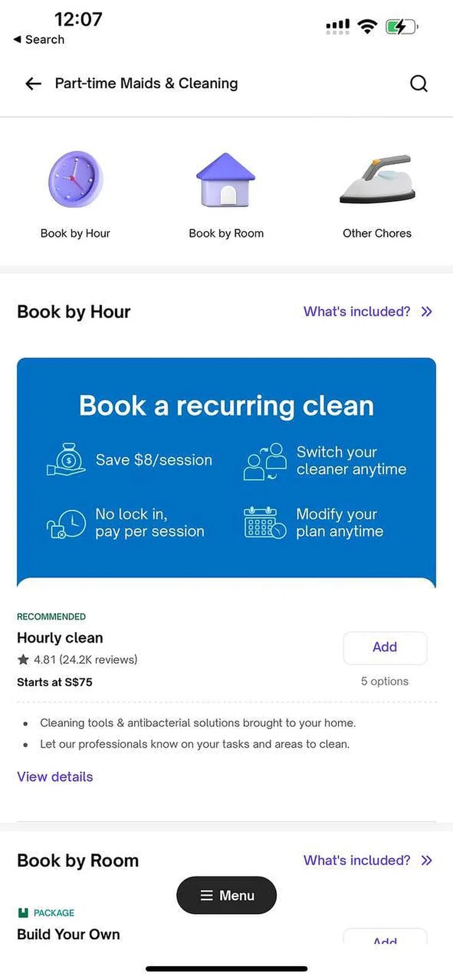Tap the 4.81 star rating reviews
Screen dimensions: 453x980
(77, 659)
